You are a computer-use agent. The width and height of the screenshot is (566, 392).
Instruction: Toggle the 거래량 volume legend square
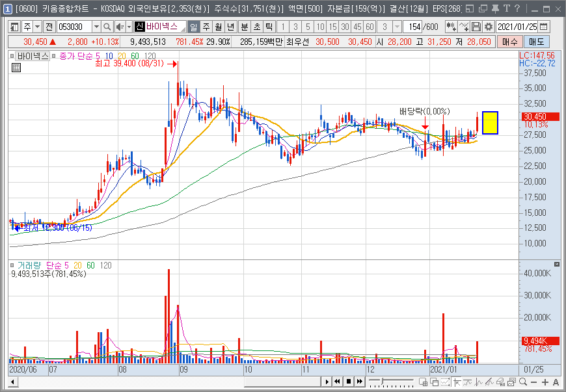tap(12, 265)
